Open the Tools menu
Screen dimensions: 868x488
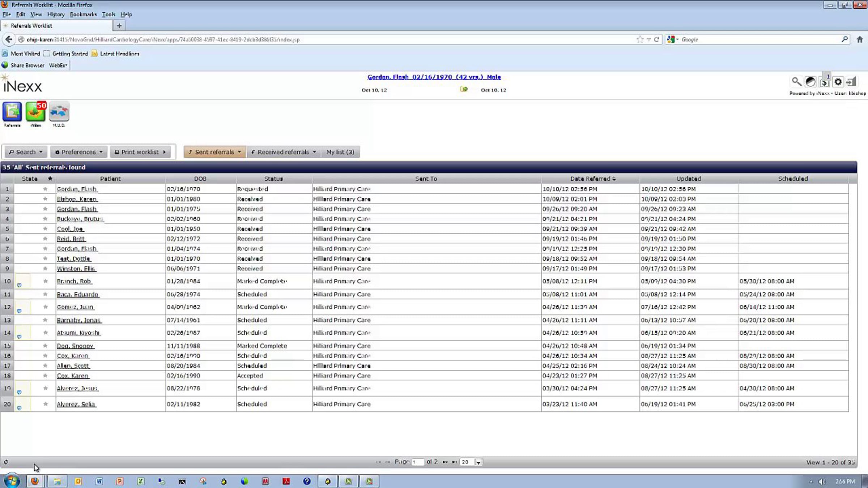(x=109, y=14)
